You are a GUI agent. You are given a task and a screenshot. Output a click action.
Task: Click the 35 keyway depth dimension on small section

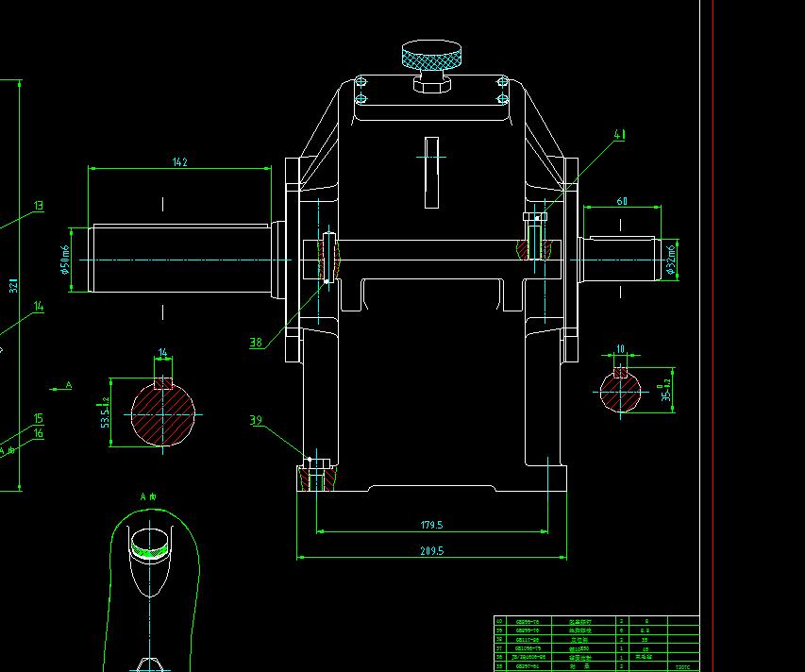[x=666, y=391]
